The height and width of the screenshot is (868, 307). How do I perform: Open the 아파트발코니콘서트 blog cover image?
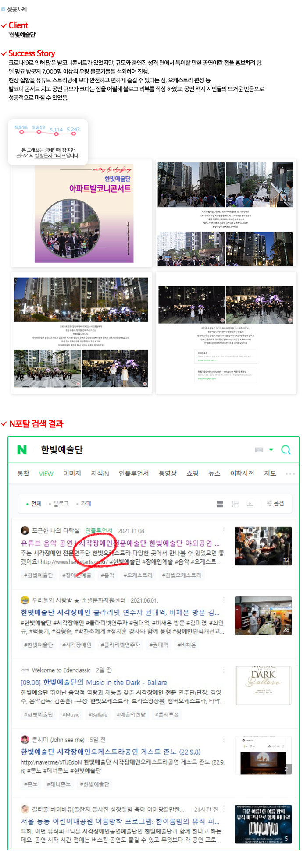pyautogui.click(x=84, y=214)
